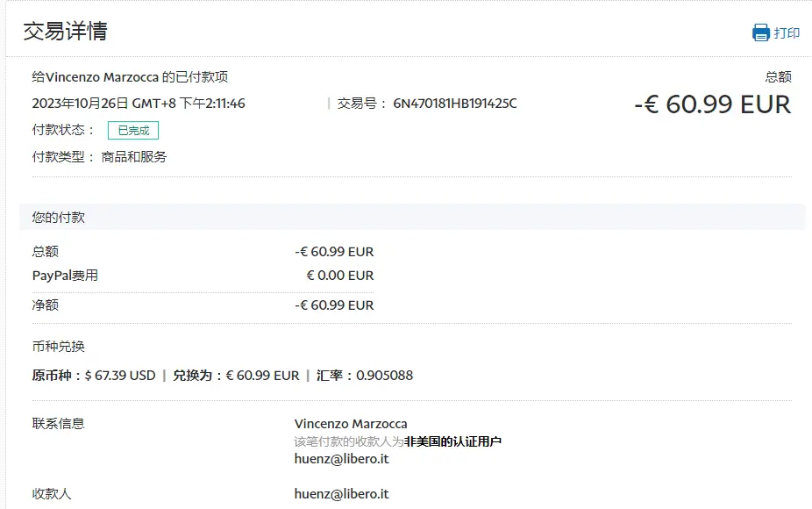Image resolution: width=812 pixels, height=509 pixels.
Task: Click the original currency $ 67.39 USD
Action: click(120, 376)
